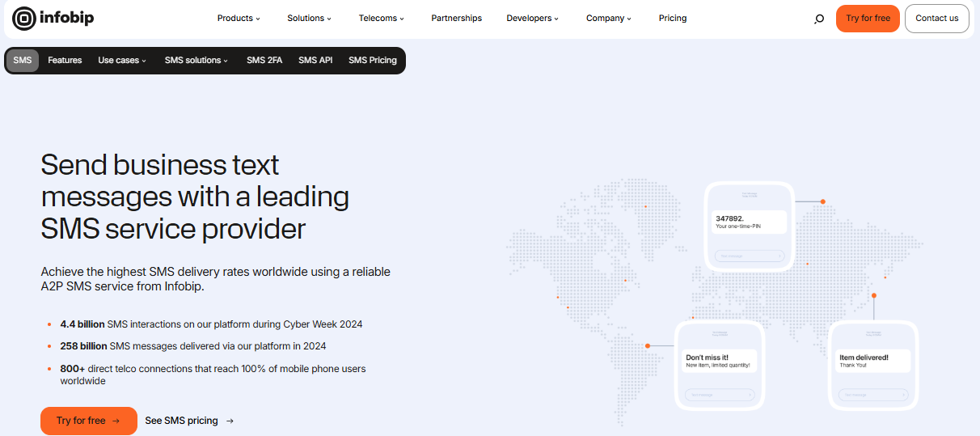Expand SMS solutions submenu

[196, 60]
